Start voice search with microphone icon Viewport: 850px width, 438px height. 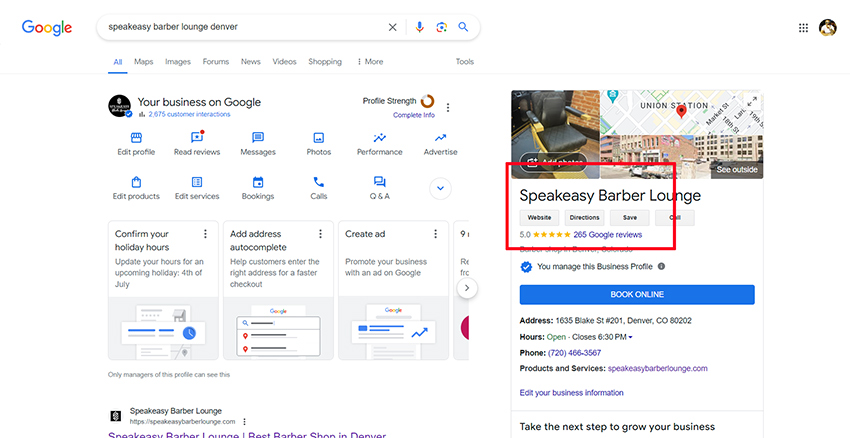coord(420,27)
